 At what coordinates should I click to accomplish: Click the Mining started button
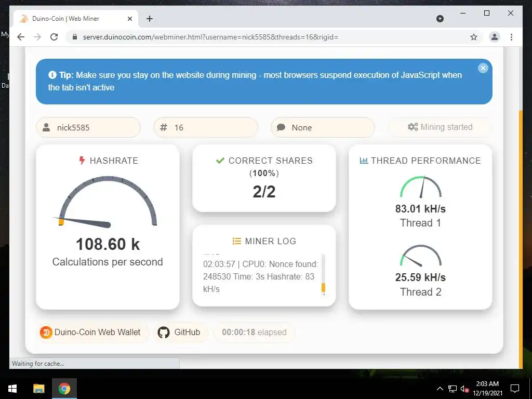point(440,127)
